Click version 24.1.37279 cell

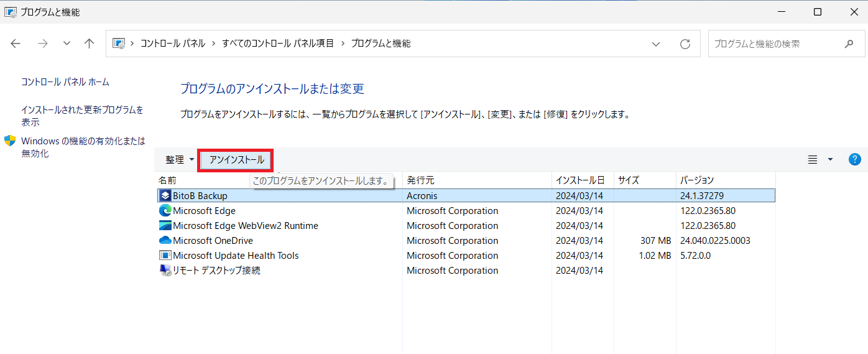702,195
